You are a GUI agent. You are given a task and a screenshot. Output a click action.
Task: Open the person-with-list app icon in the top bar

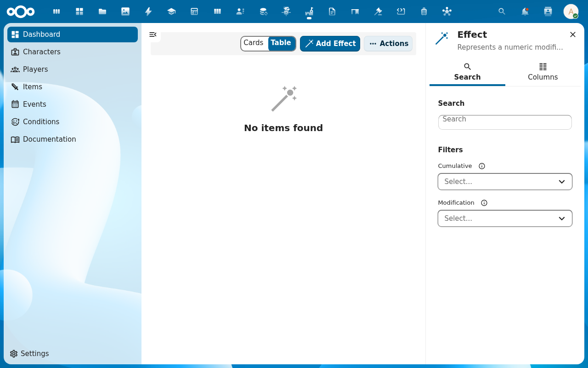(x=240, y=11)
